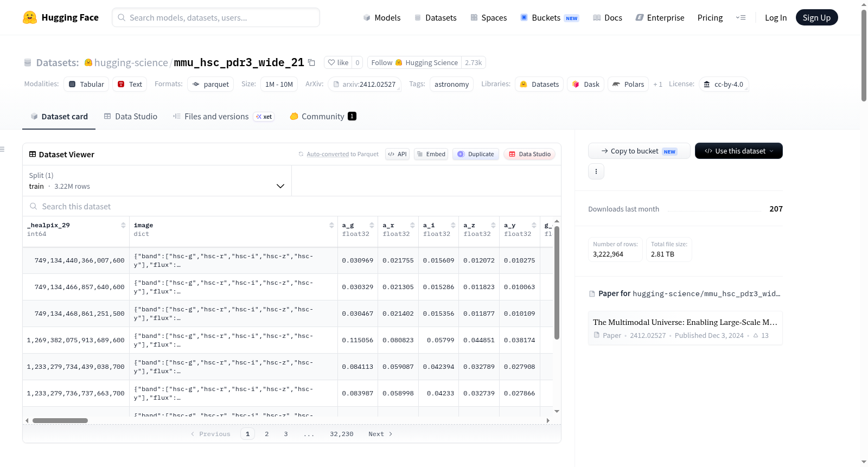Image resolution: width=868 pixels, height=467 pixels.
Task: Switch to the Data Studio tab
Action: 130,116
